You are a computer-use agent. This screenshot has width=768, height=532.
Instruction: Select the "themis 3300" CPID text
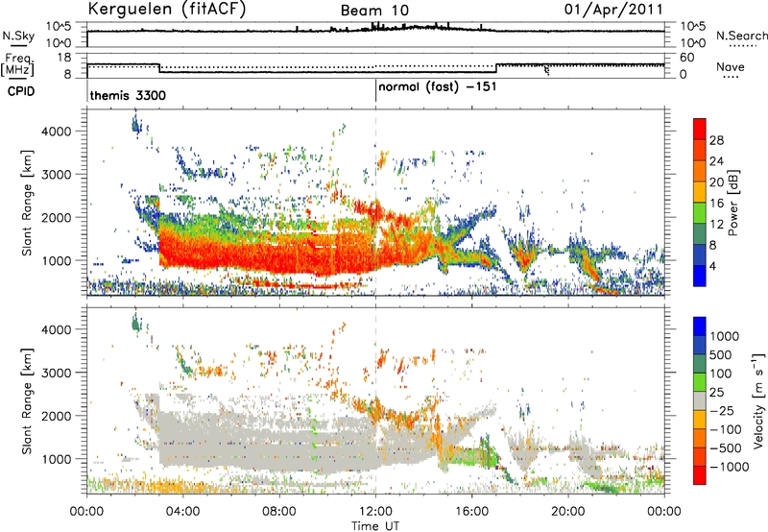(128, 95)
